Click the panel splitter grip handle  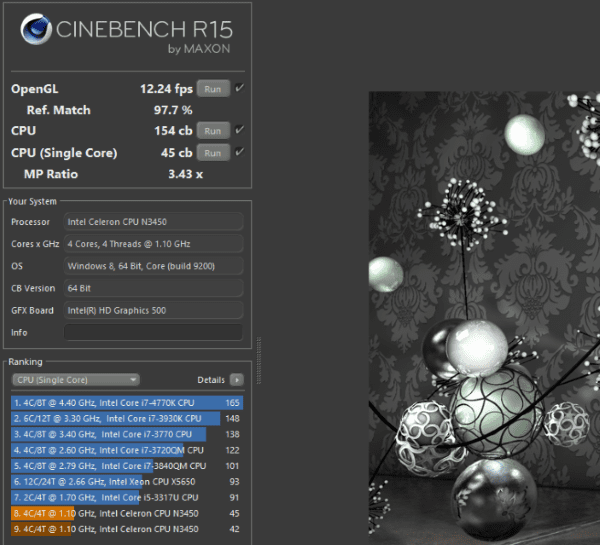click(259, 361)
